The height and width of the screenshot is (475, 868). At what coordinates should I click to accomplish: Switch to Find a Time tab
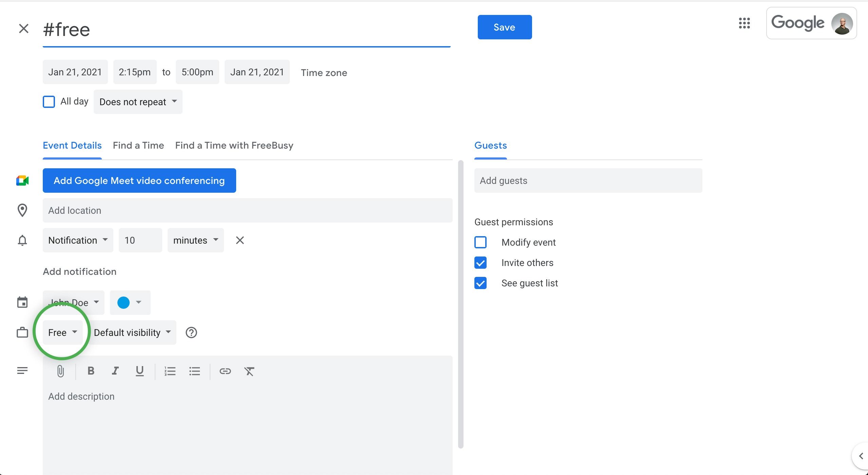coord(138,146)
